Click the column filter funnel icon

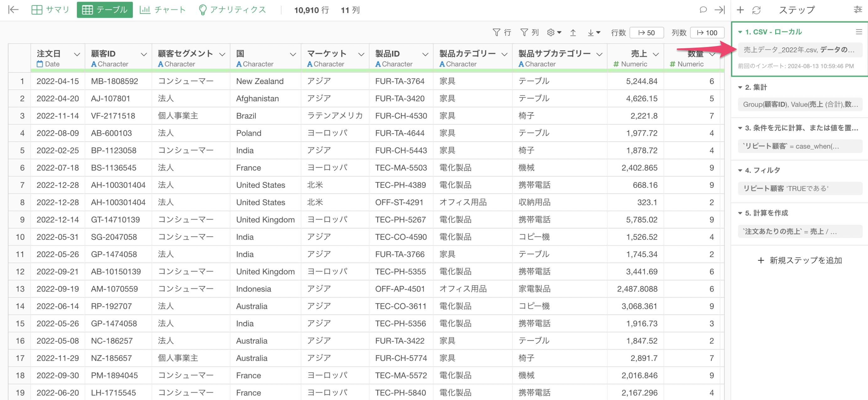[x=524, y=32]
